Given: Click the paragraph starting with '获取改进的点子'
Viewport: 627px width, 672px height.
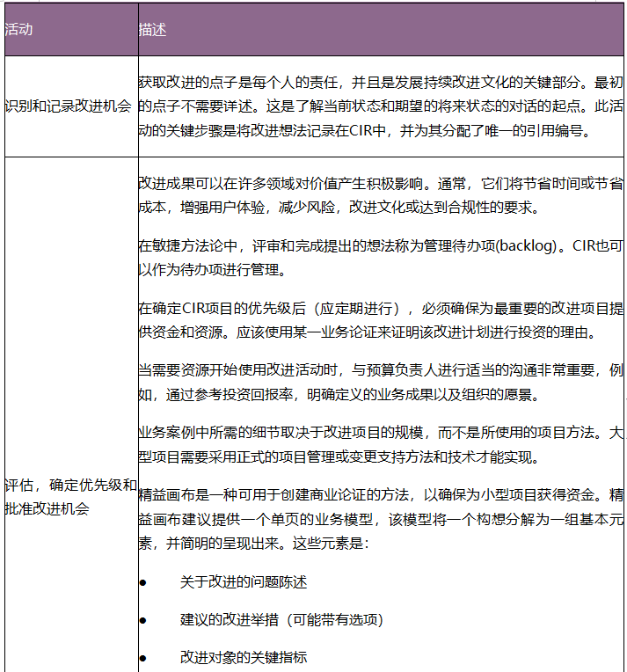Looking at the screenshot, I should tap(380, 106).
